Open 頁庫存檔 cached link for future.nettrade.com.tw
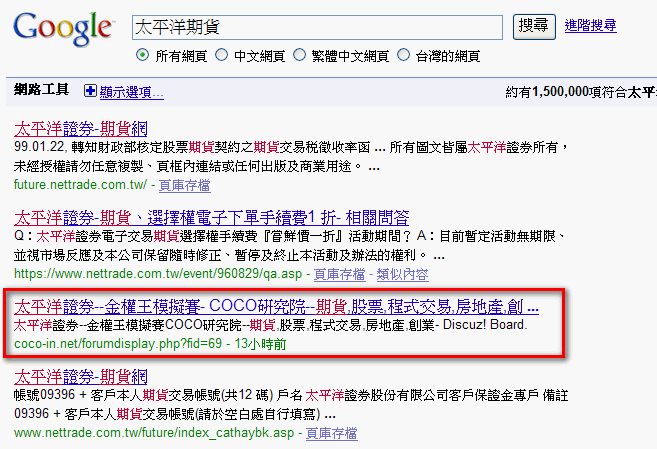 pyautogui.click(x=185, y=185)
